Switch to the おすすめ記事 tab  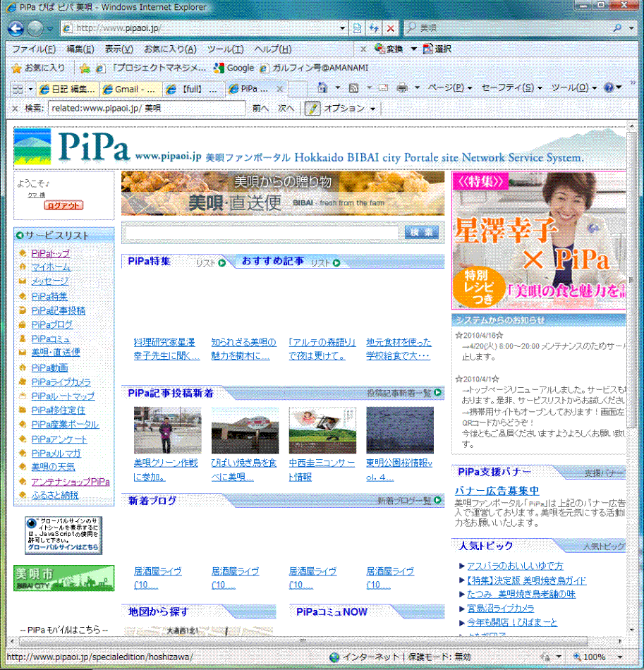pyautogui.click(x=273, y=261)
